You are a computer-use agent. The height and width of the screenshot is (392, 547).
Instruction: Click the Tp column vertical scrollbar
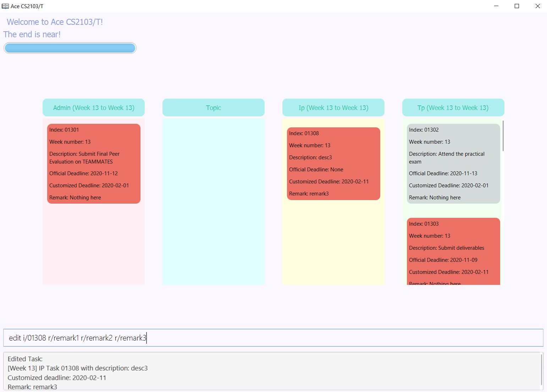coord(503,136)
